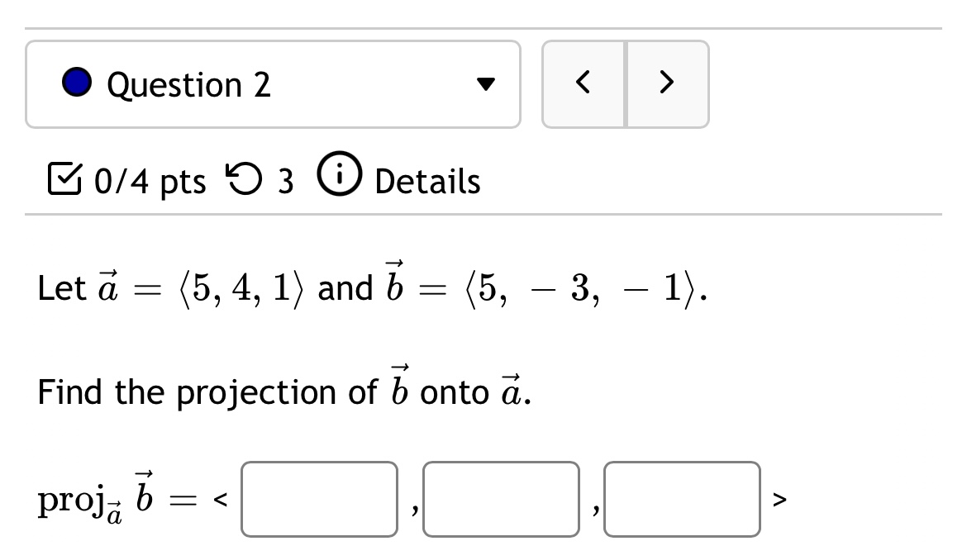Click the left chevron navigation icon
The image size is (967, 560).
[x=584, y=83]
